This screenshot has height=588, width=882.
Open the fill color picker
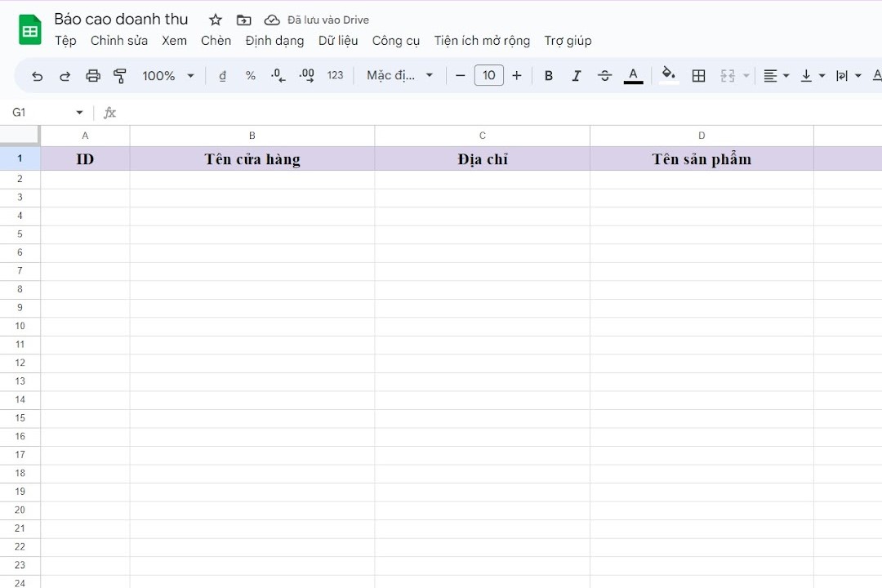(x=668, y=75)
